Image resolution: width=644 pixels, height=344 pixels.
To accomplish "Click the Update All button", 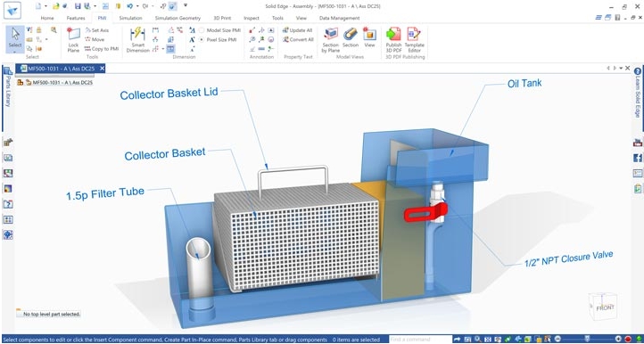I will [298, 30].
